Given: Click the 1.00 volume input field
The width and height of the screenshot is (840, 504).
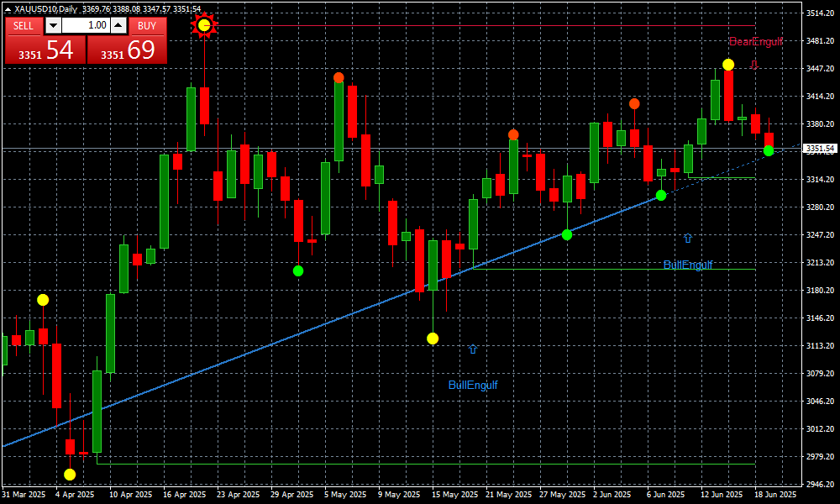Looking at the screenshot, I should point(85,25).
